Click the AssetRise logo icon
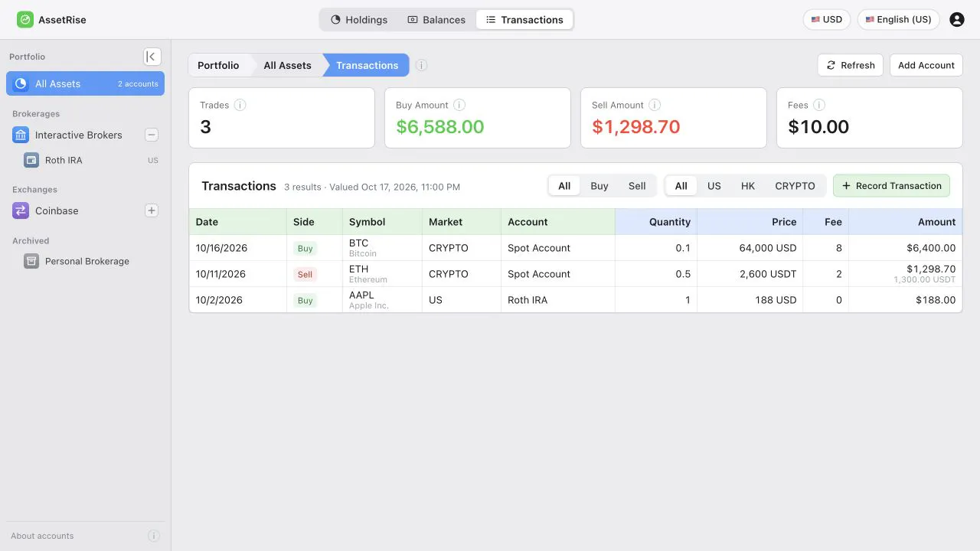980x551 pixels. pyautogui.click(x=25, y=20)
